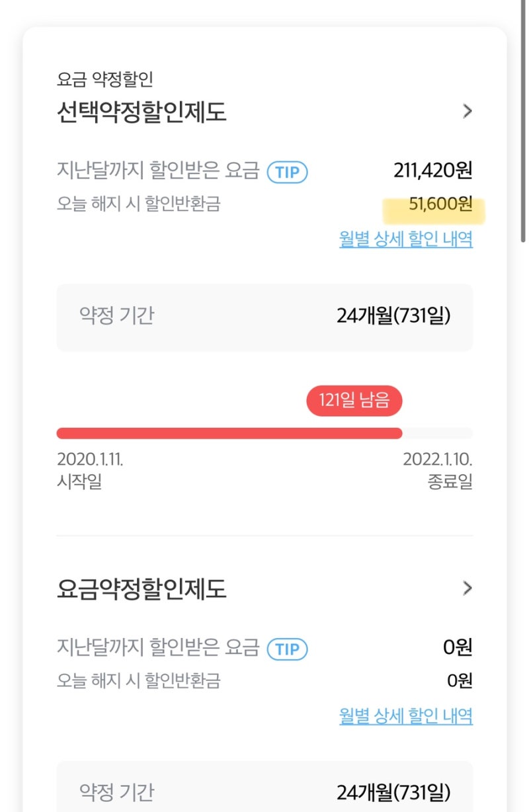Open the 선택약정할인제도 chevron arrow
The image size is (529, 812).
click(x=467, y=111)
